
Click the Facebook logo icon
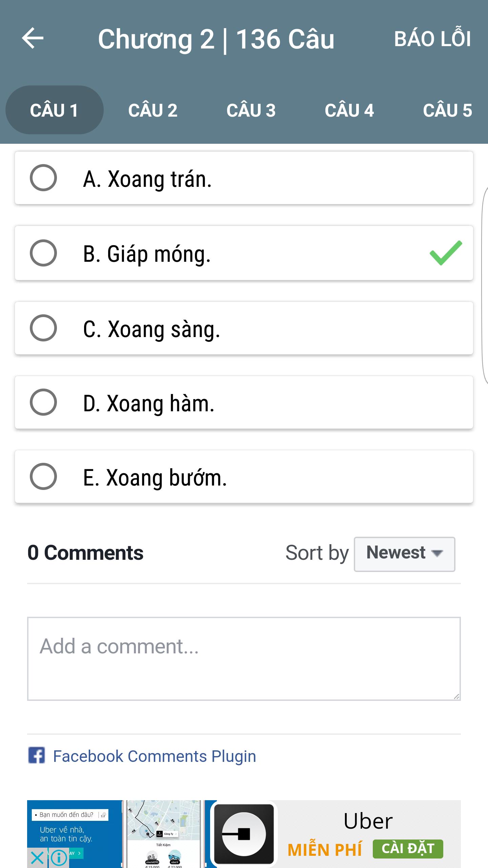pyautogui.click(x=36, y=755)
